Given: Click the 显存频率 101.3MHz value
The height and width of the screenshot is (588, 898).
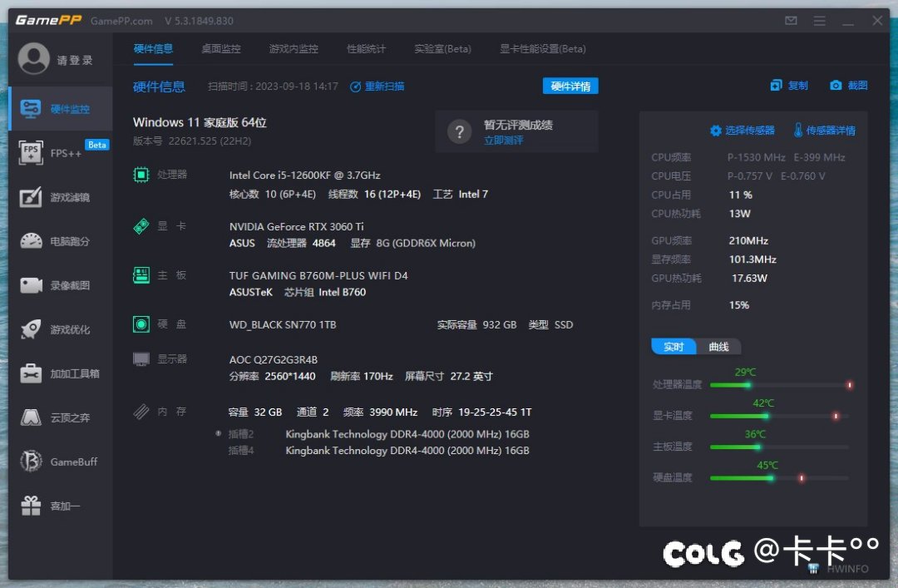Looking at the screenshot, I should pyautogui.click(x=752, y=259).
